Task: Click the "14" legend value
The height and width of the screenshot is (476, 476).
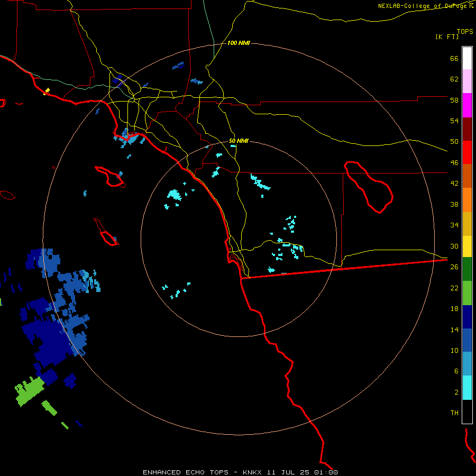Action: (x=454, y=329)
